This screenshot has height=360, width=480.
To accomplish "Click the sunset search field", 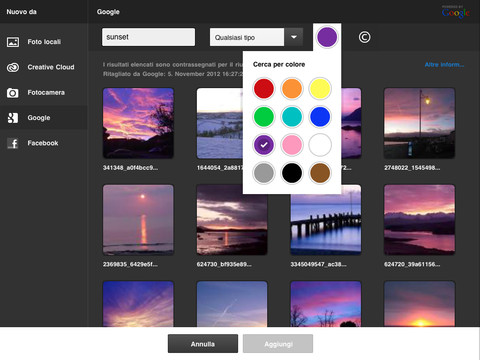I will point(148,37).
